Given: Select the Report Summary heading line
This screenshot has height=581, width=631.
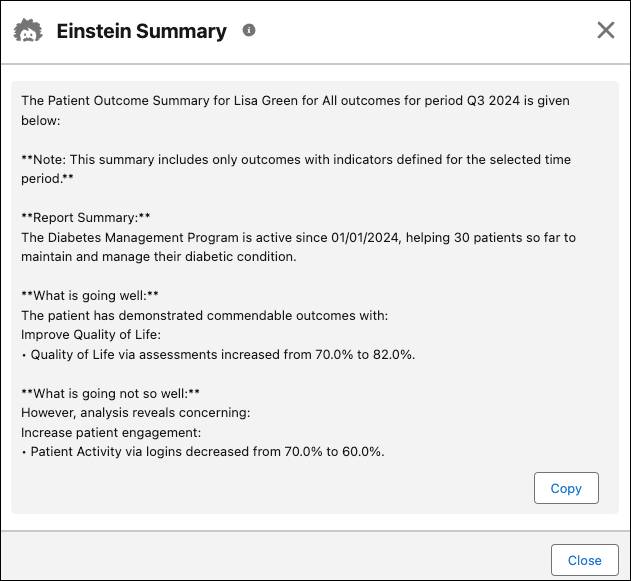Looking at the screenshot, I should 86,217.
